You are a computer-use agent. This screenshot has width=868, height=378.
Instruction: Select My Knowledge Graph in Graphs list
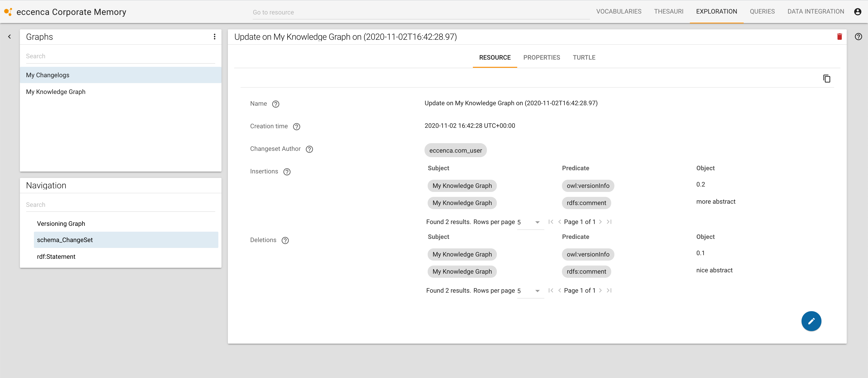(x=56, y=92)
